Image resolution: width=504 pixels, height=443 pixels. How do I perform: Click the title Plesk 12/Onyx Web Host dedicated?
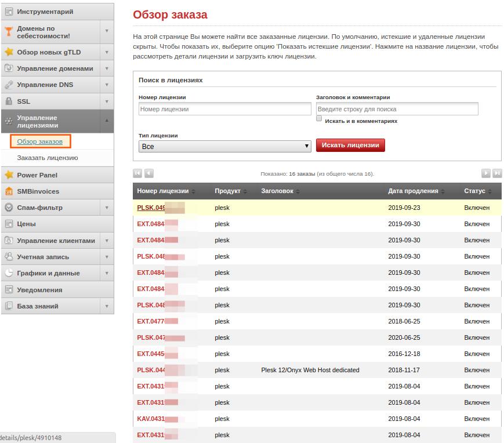(310, 370)
